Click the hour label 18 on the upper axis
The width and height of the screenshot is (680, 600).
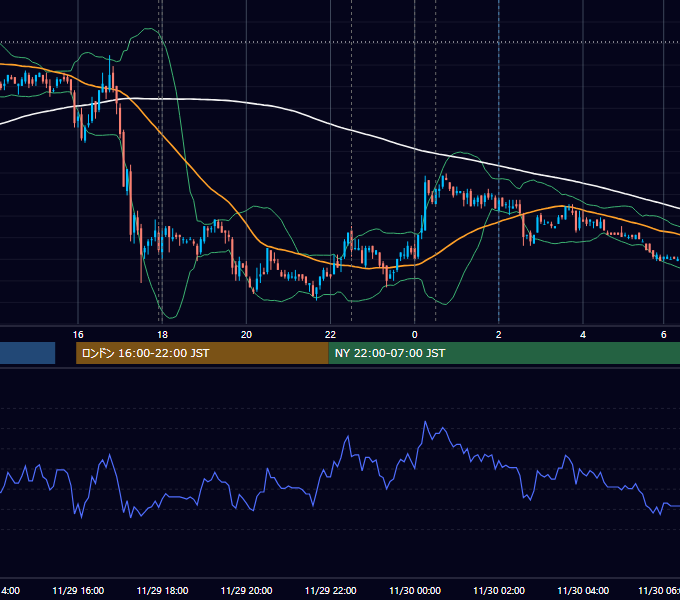tap(162, 334)
